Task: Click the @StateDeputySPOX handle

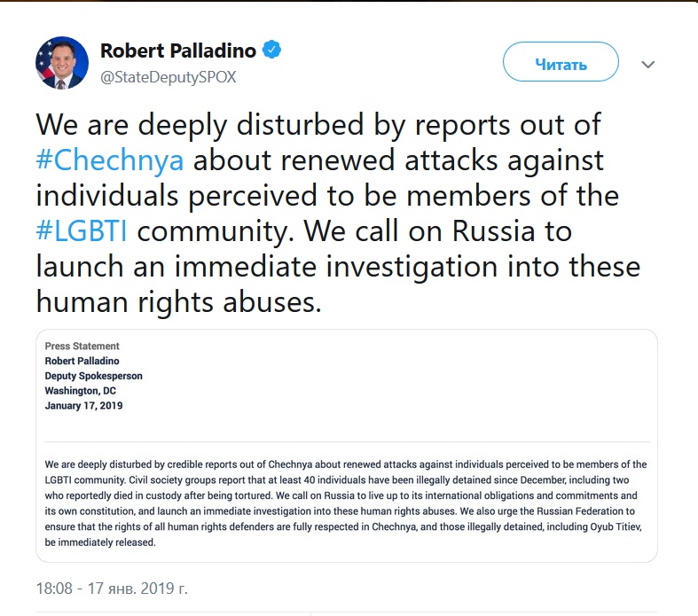Action: (168, 77)
